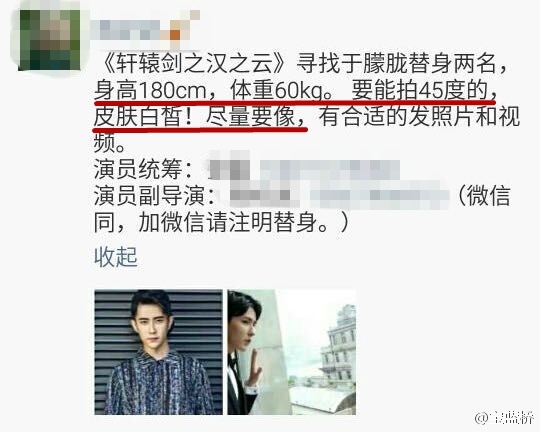The height and width of the screenshot is (432, 540).
Task: Click the underlined text 身高180cm
Action: [x=150, y=91]
